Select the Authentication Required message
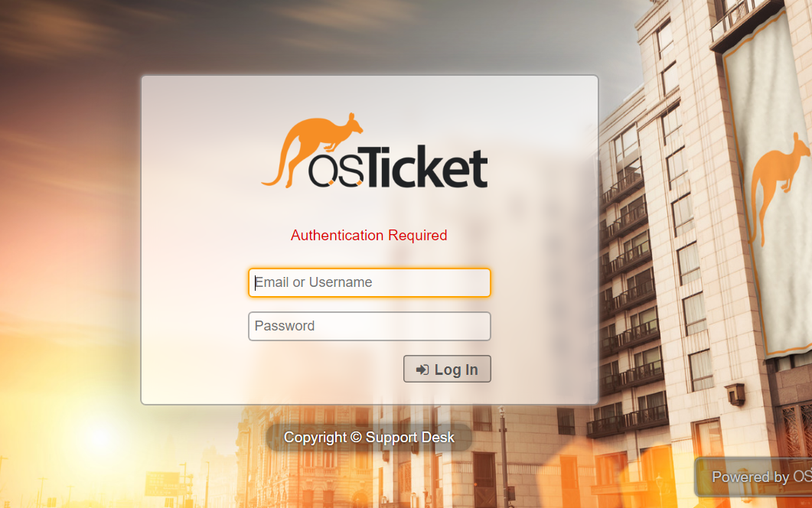The height and width of the screenshot is (508, 812). pos(369,235)
